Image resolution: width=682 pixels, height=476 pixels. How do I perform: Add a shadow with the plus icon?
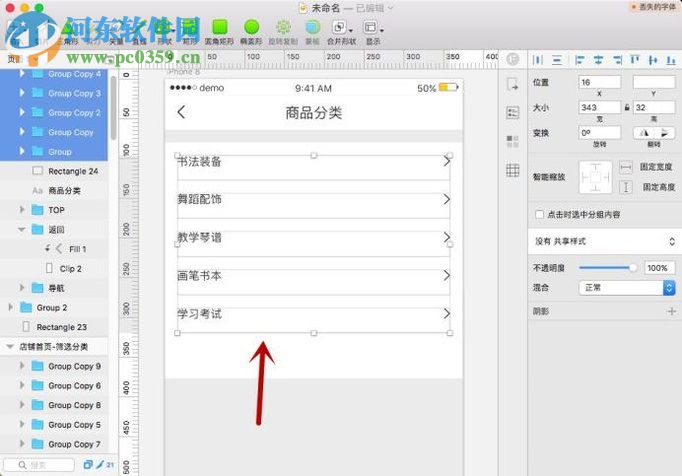pos(672,311)
